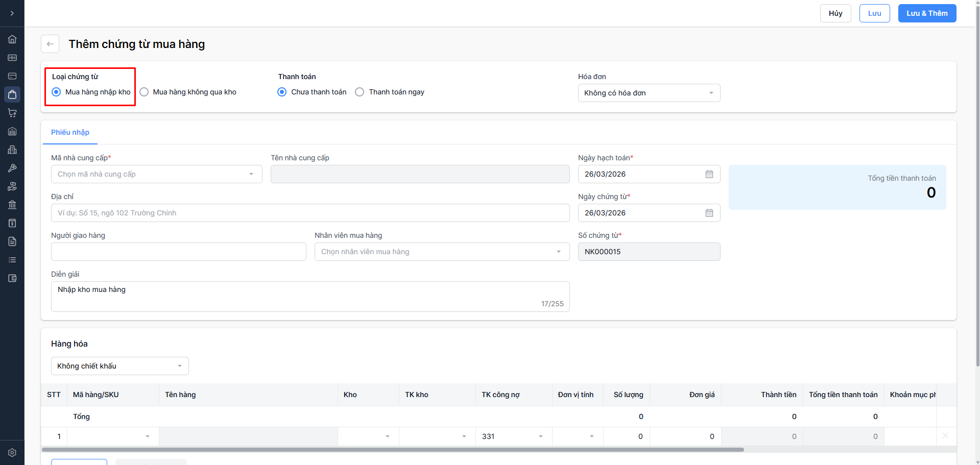Click the horizontal scrollbar under goods table
This screenshot has width=980, height=465.
tap(392, 450)
